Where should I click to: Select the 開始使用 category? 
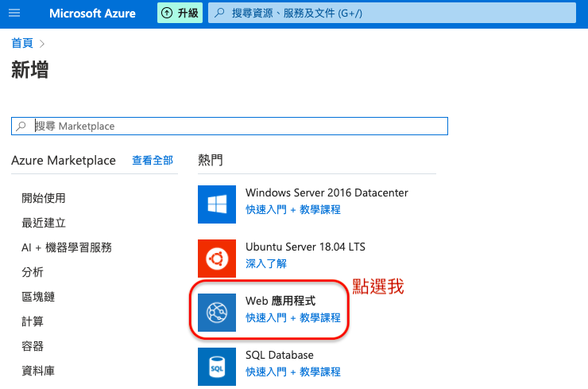(x=44, y=198)
